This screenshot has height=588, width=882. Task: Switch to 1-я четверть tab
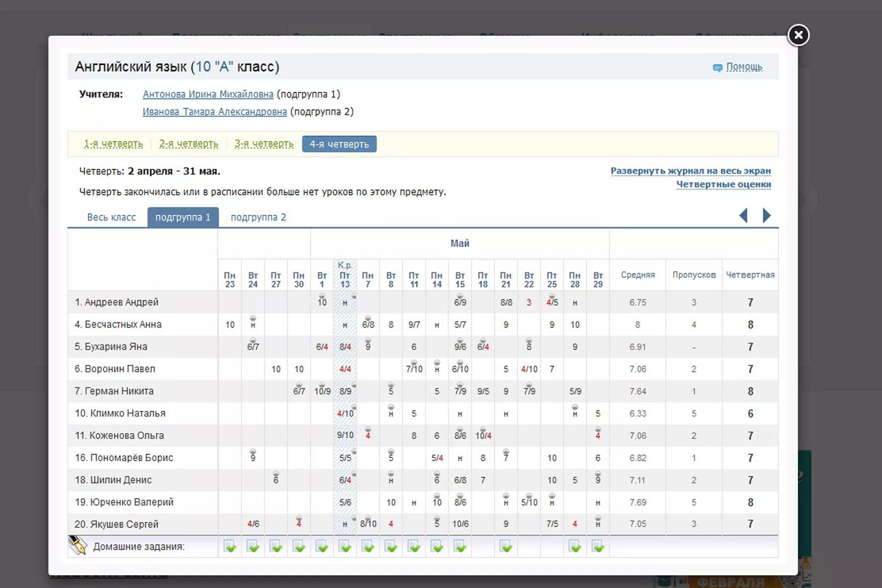(x=113, y=144)
